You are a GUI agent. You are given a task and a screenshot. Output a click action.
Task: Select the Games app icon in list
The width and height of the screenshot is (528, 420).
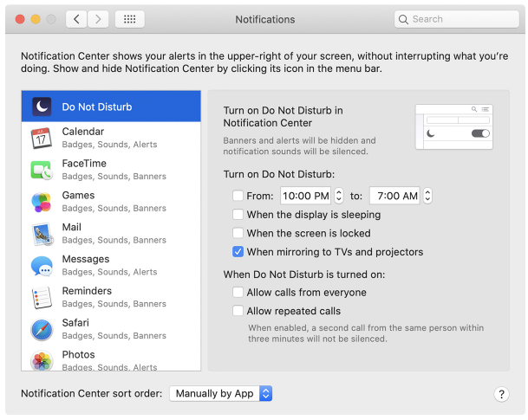pos(42,202)
